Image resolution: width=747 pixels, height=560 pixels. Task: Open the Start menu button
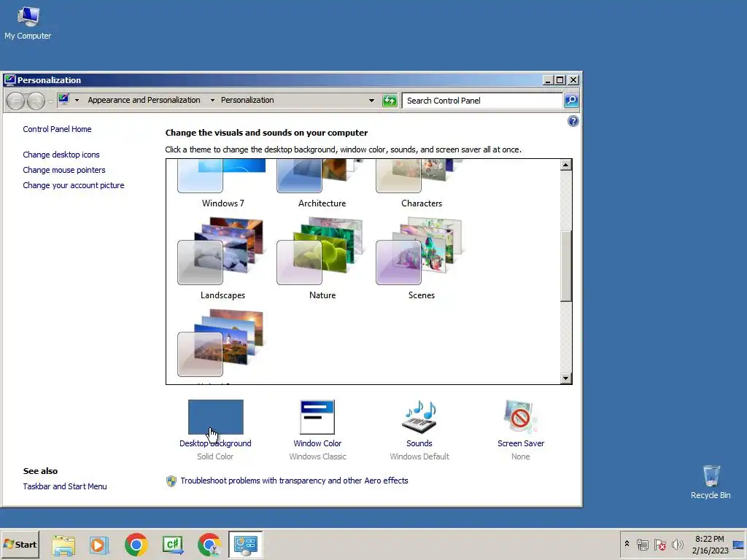click(x=20, y=544)
